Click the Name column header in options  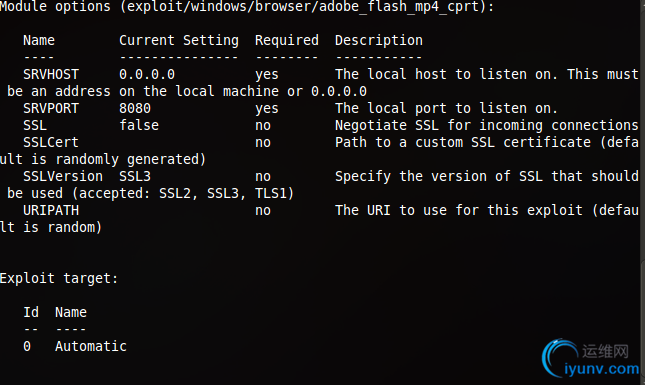pyautogui.click(x=39, y=40)
